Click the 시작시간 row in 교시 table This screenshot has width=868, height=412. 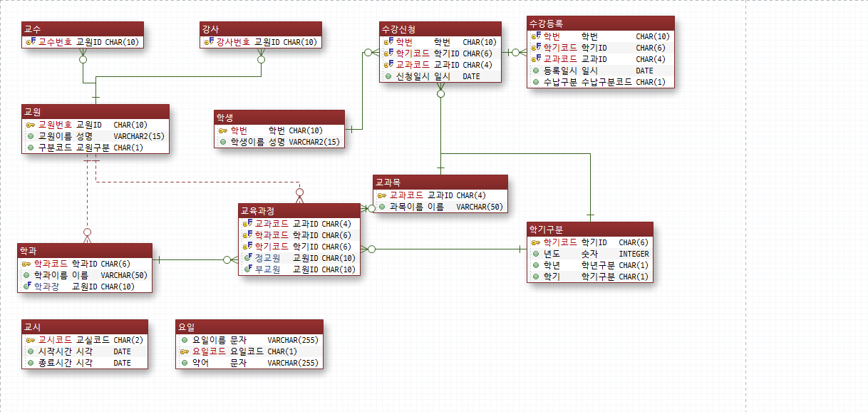click(x=85, y=351)
